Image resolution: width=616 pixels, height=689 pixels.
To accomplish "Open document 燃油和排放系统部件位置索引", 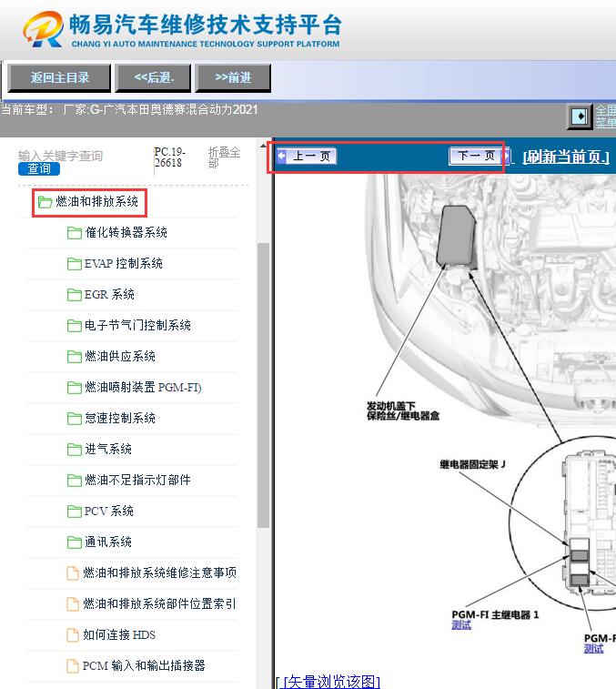I will (160, 604).
